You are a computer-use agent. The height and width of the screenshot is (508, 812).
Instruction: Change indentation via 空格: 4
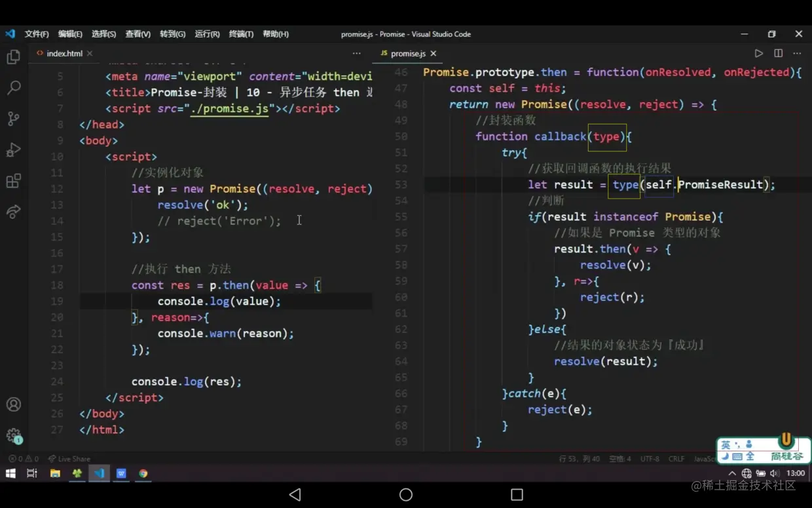point(619,459)
